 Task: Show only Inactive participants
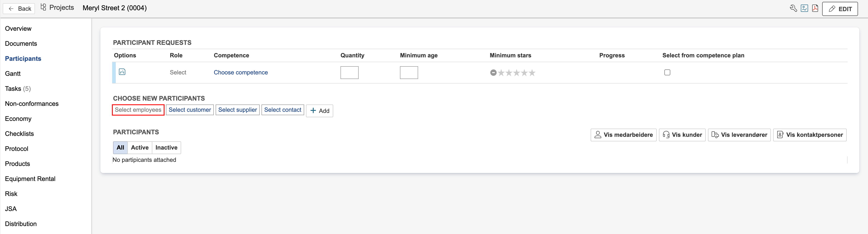[166, 148]
